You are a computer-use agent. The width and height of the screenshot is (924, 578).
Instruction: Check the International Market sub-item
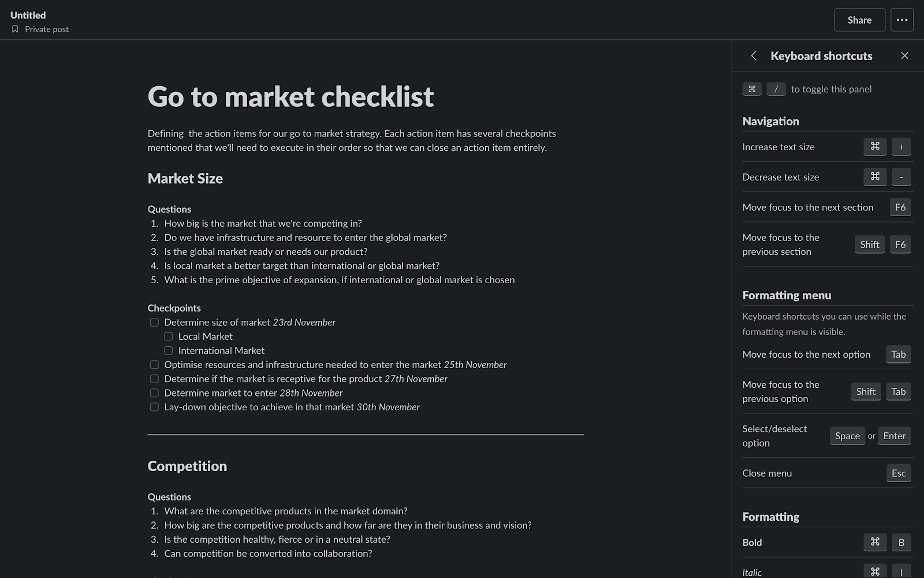(x=168, y=350)
